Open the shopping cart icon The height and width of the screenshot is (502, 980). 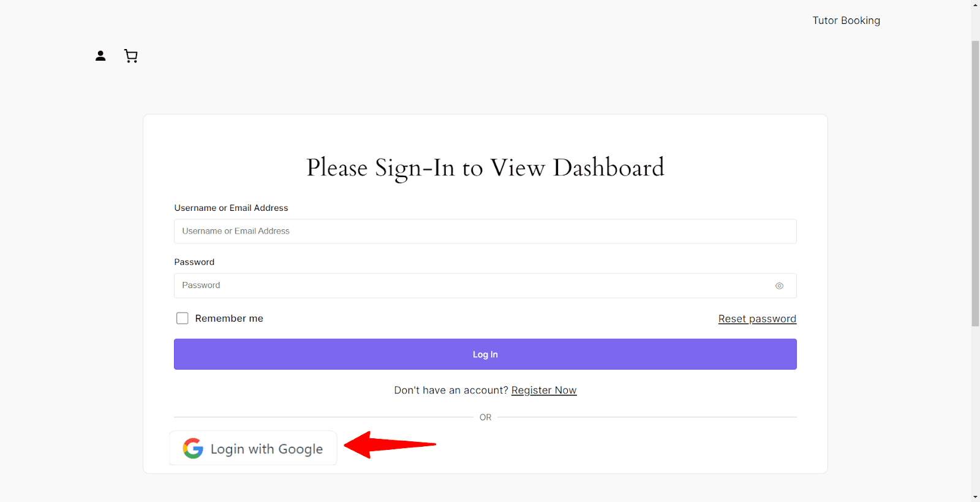130,56
